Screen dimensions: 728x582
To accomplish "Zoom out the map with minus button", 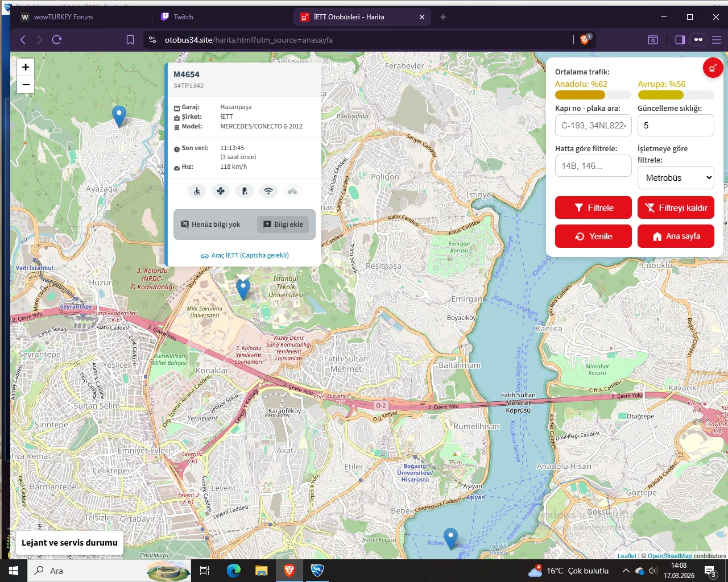I will [26, 85].
